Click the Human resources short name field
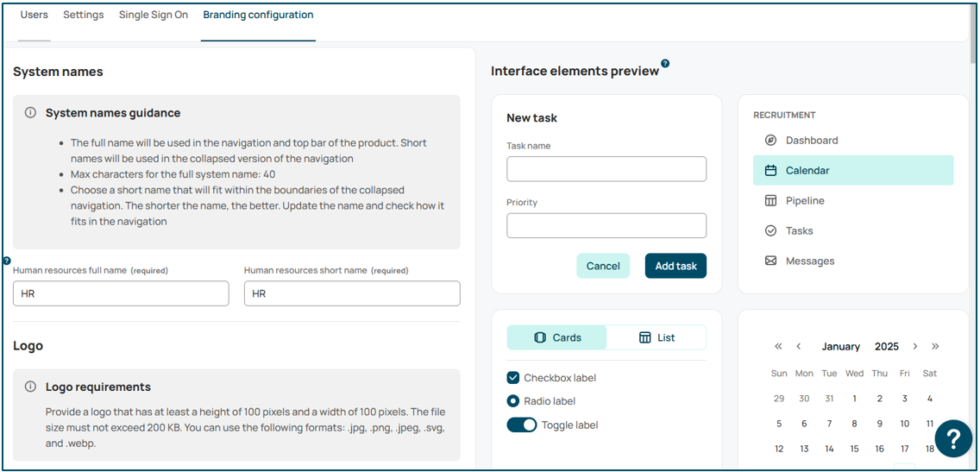 [352, 293]
